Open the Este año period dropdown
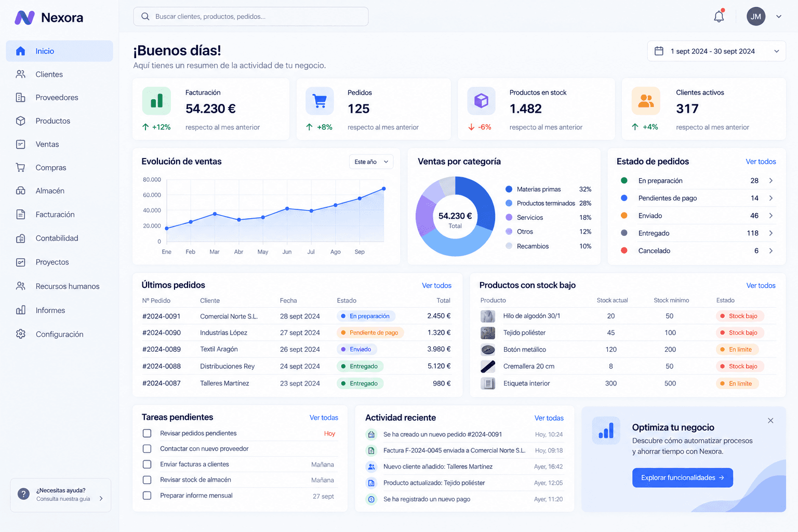The image size is (798, 532). (371, 162)
